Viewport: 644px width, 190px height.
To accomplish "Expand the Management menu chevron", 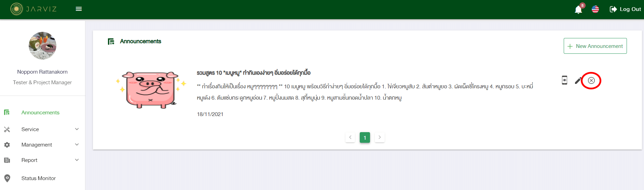I will [x=77, y=144].
